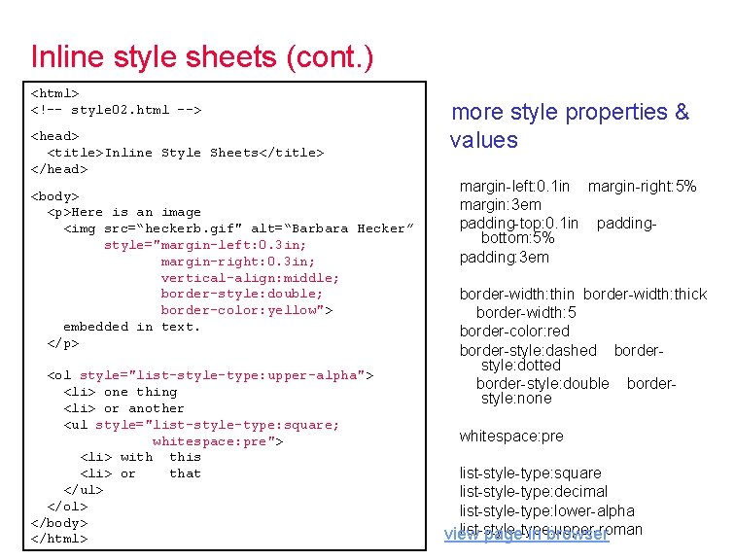Click the "margin-right:5%" property text

(x=642, y=187)
